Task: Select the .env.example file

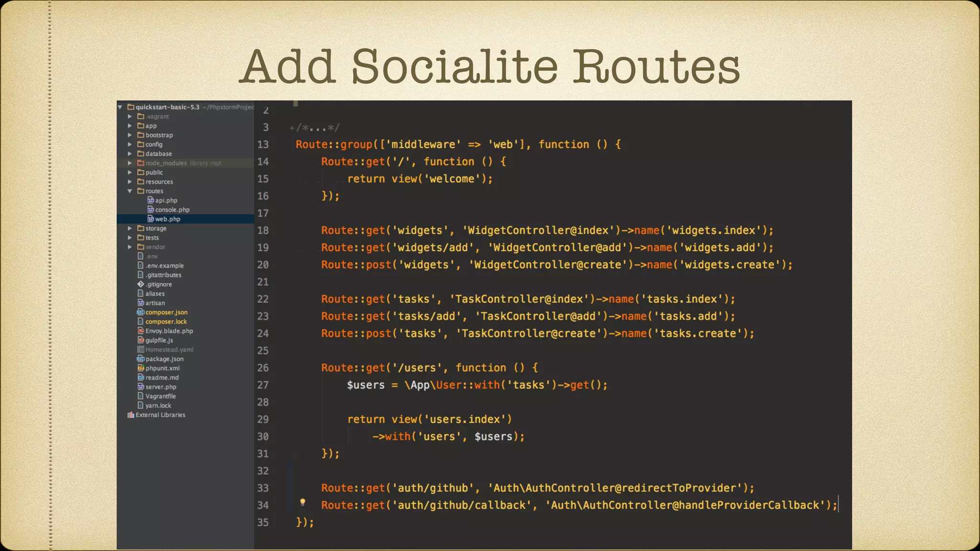Action: coord(165,265)
